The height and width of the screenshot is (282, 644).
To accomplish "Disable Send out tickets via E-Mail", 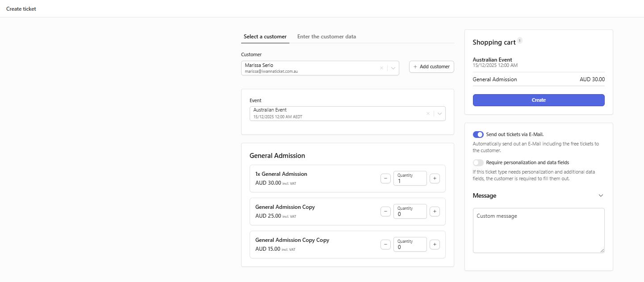I will (478, 134).
